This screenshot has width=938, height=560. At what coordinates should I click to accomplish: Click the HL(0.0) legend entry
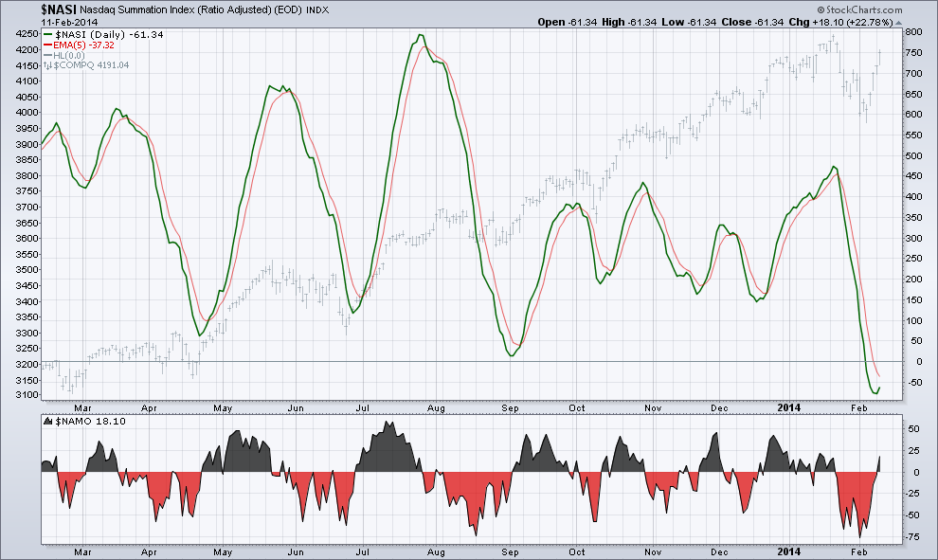tap(69, 55)
